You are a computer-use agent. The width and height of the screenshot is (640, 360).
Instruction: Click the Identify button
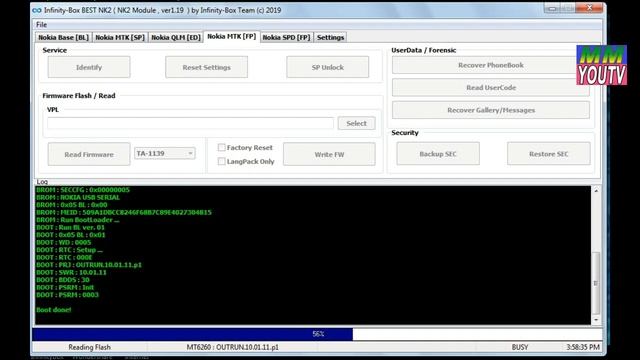(89, 67)
